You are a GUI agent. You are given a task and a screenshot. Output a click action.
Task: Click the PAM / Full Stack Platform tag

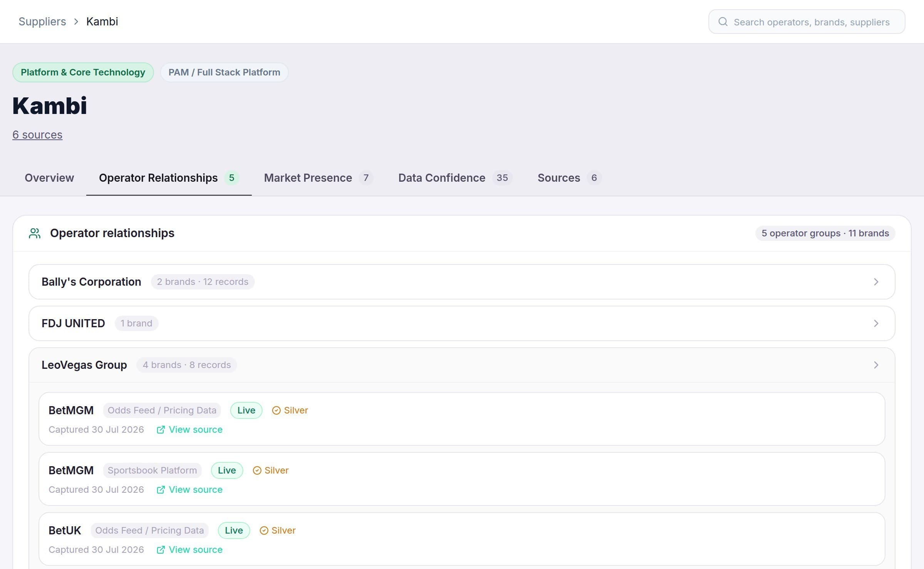coord(224,72)
